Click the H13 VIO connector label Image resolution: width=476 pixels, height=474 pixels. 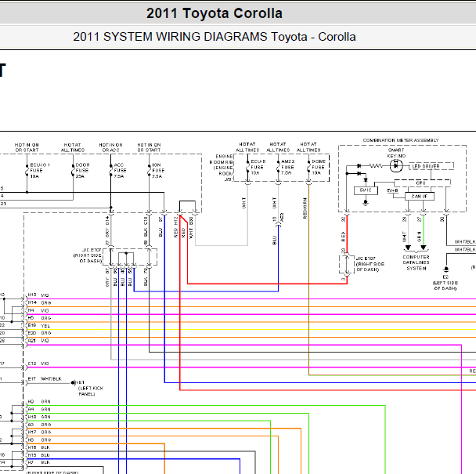(x=38, y=295)
